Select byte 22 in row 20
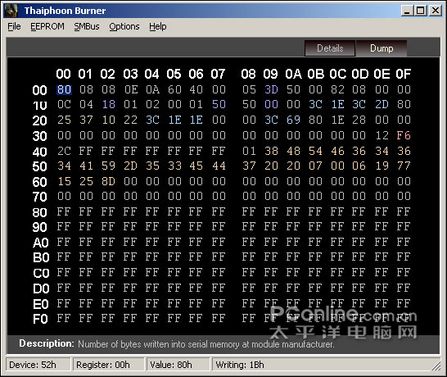This screenshot has width=447, height=377. coord(130,120)
